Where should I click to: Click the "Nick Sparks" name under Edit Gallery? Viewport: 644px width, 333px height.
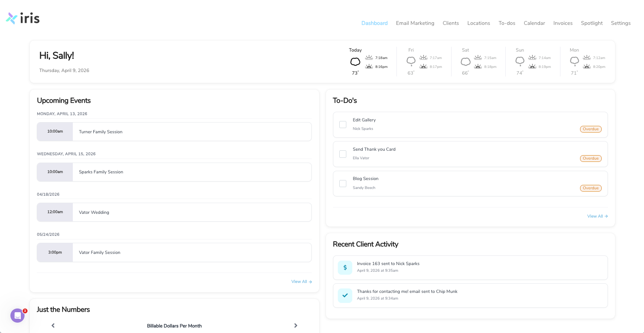363,129
